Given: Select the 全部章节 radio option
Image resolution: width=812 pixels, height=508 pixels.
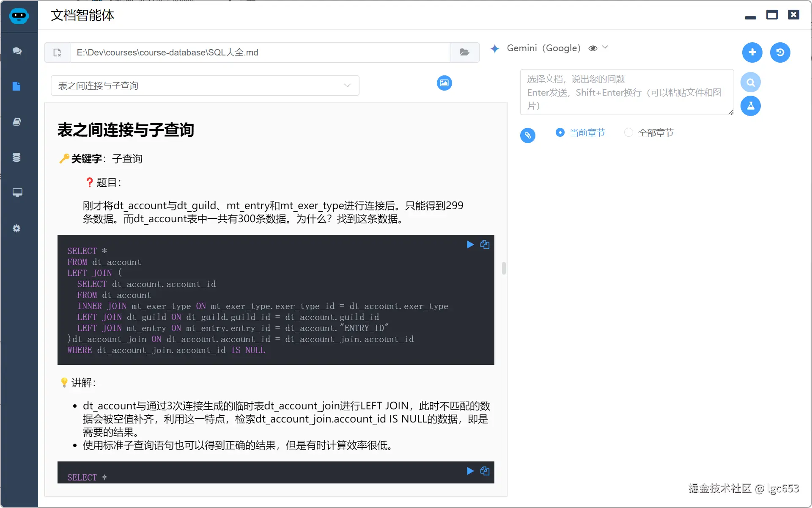Looking at the screenshot, I should coord(628,133).
